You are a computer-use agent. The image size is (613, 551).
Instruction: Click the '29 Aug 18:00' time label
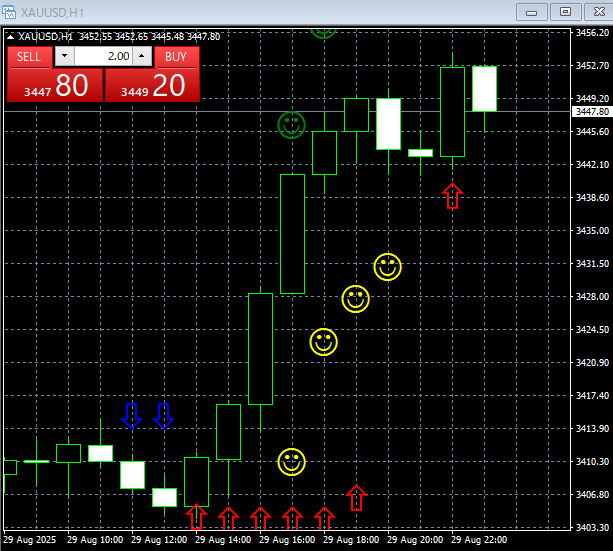(x=351, y=540)
